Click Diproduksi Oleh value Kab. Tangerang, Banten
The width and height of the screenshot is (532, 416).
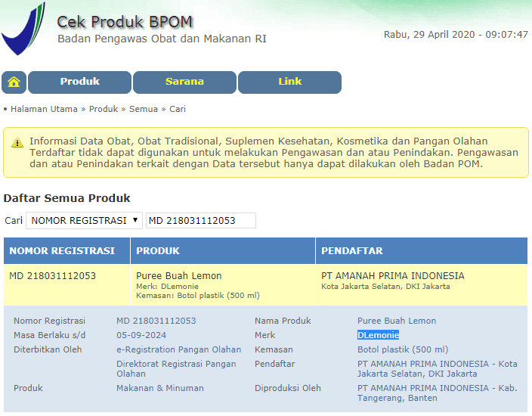coord(438,393)
